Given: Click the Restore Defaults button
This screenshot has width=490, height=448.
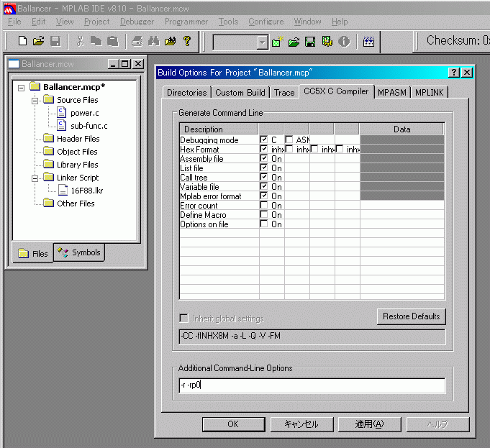Looking at the screenshot, I should (x=412, y=316).
